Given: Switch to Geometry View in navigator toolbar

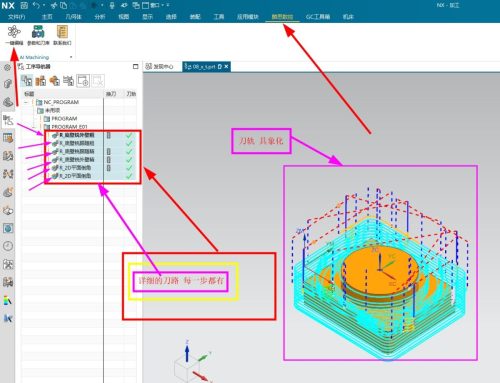Looking at the screenshot, I should coord(54,81).
